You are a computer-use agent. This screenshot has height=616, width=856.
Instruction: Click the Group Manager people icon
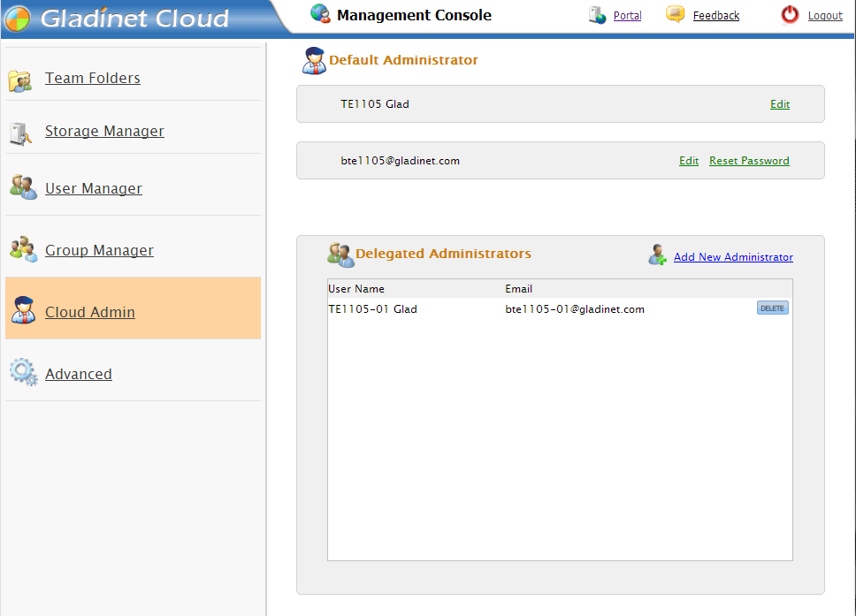click(24, 249)
